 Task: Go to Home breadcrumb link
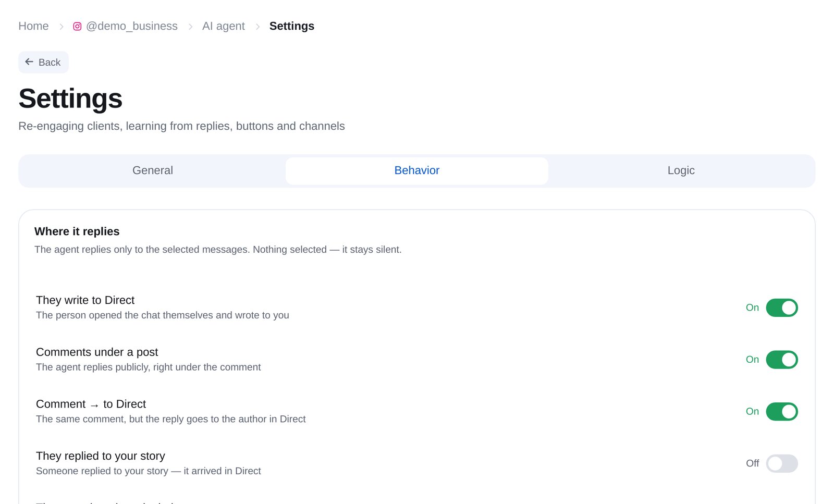[33, 26]
